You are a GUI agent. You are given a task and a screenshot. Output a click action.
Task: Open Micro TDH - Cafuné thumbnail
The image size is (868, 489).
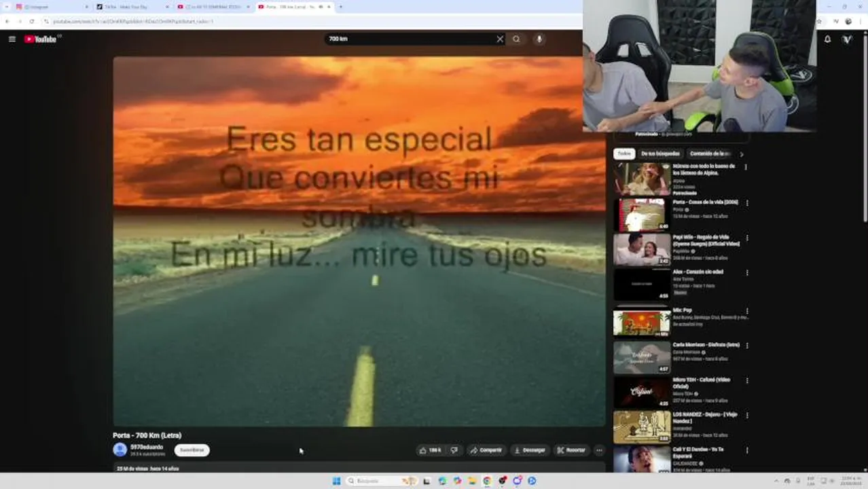642,392
